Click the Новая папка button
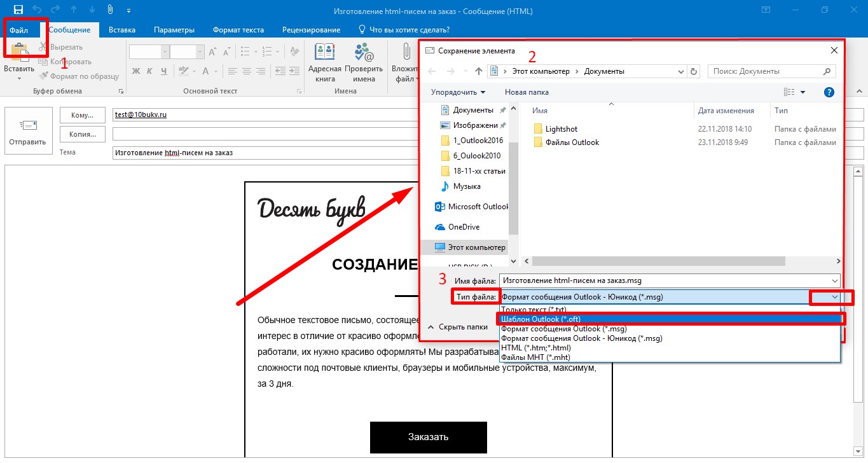Screen dimensions: 868x463 [527, 92]
